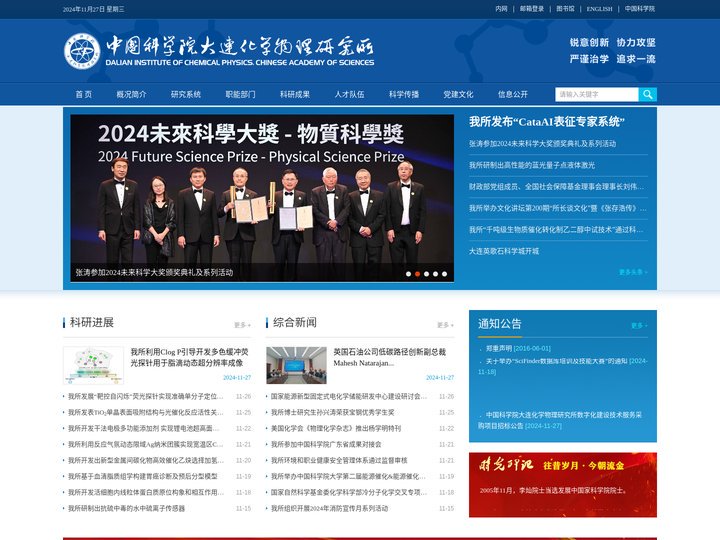This screenshot has width=720, height=540.
Task: Open the 图书馆 link
Action: (565, 9)
